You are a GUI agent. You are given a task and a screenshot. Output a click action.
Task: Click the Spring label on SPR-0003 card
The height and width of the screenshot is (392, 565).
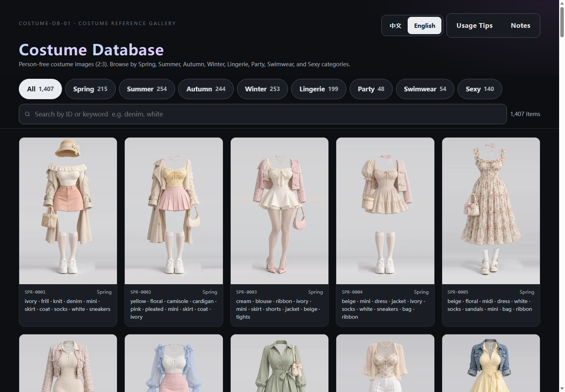click(315, 292)
